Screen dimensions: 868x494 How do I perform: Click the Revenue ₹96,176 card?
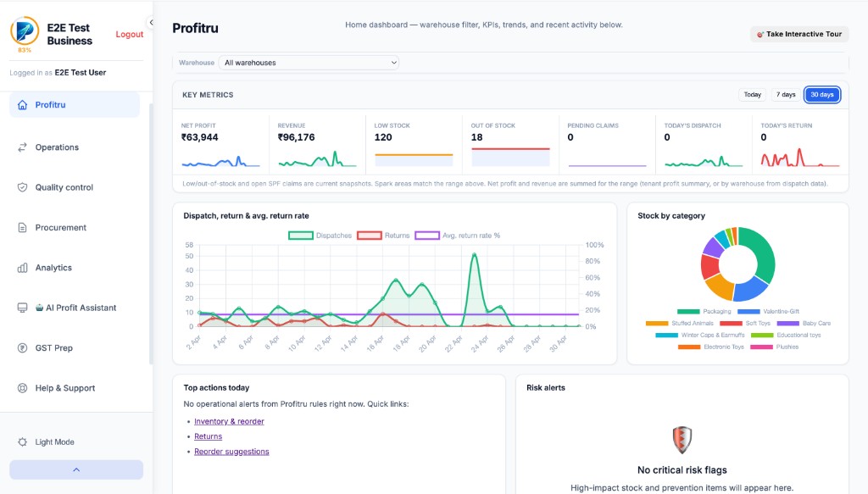tap(317, 145)
